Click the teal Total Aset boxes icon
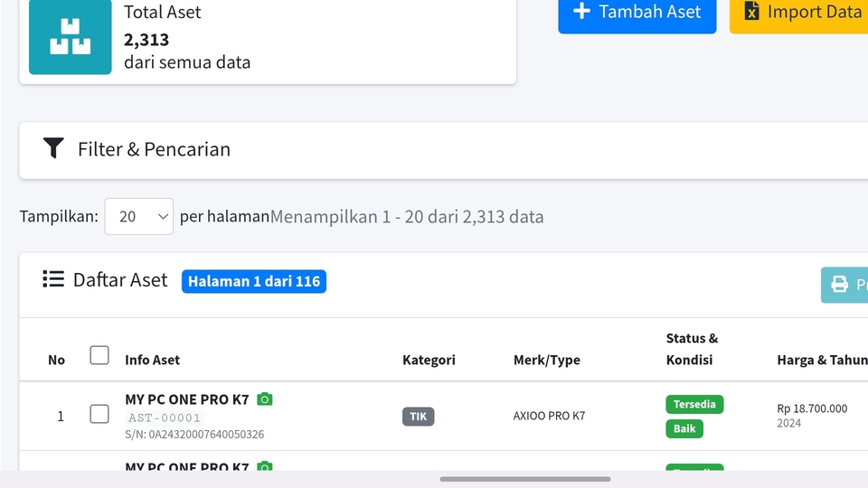This screenshot has height=488, width=868. 71,37
